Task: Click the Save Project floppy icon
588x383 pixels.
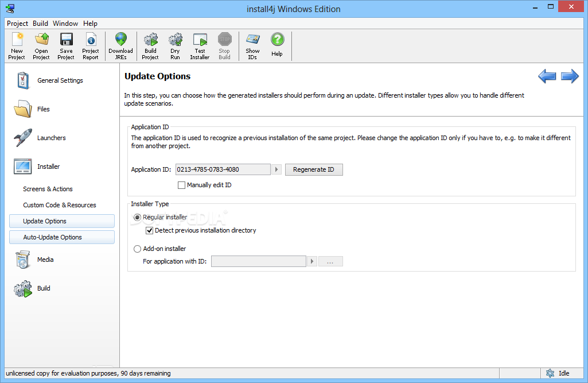Action: tap(66, 46)
